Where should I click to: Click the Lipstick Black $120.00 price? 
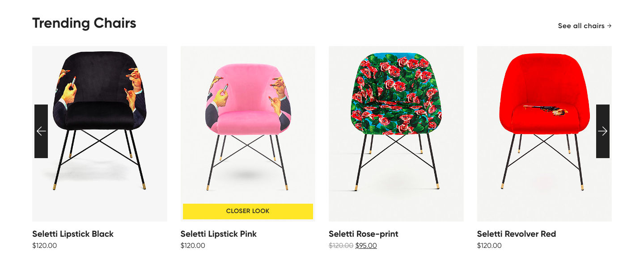(45, 246)
